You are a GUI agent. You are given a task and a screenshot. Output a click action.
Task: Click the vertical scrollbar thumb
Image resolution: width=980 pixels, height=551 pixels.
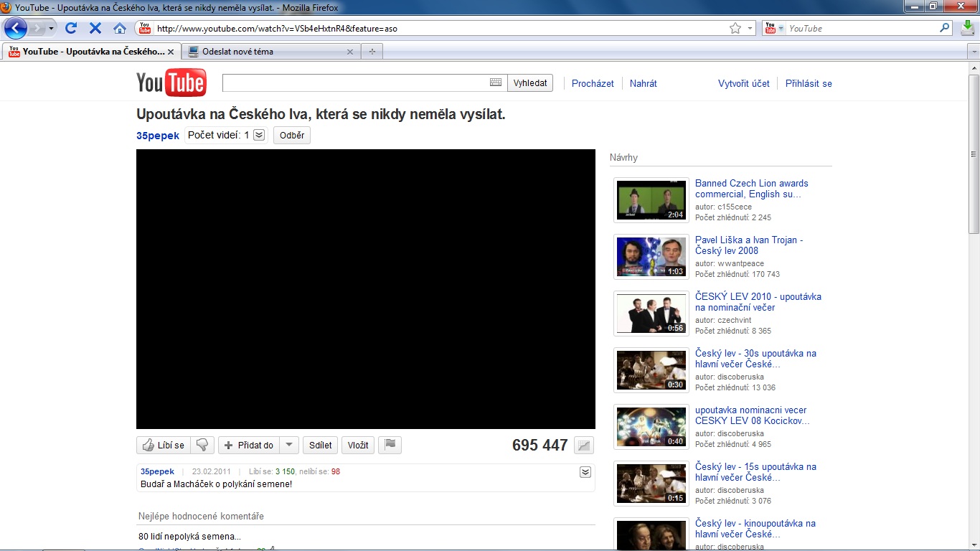974,153
